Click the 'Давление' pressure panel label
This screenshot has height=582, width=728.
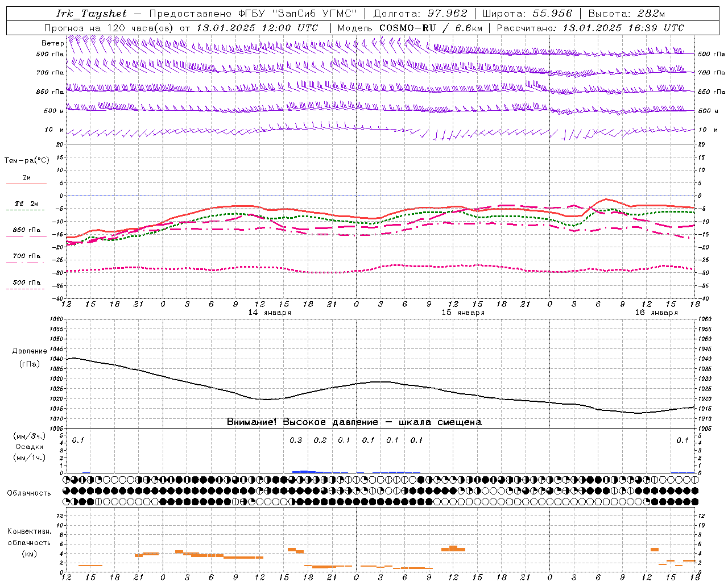pyautogui.click(x=30, y=351)
